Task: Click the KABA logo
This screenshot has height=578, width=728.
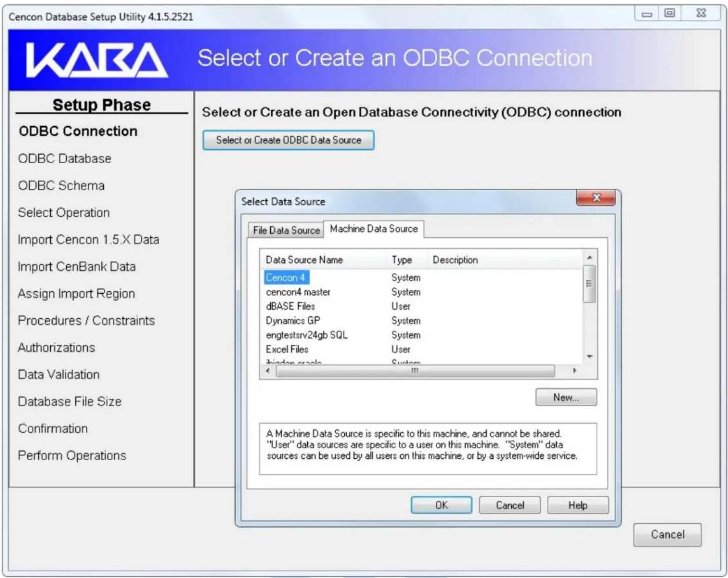Action: tap(96, 60)
